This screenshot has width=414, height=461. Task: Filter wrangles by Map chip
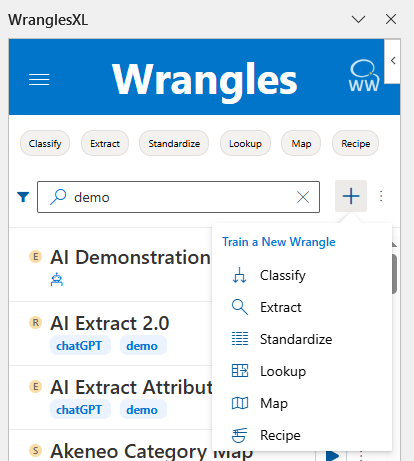(301, 143)
